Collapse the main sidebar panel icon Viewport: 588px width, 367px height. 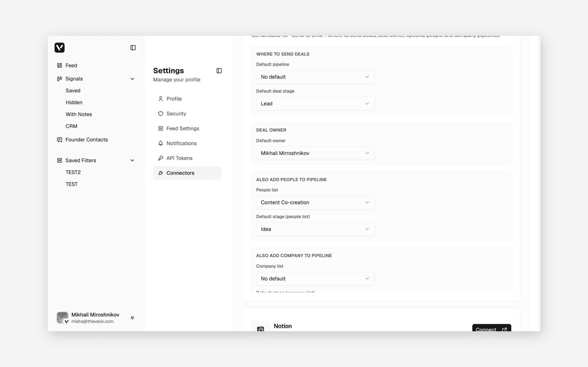click(133, 48)
